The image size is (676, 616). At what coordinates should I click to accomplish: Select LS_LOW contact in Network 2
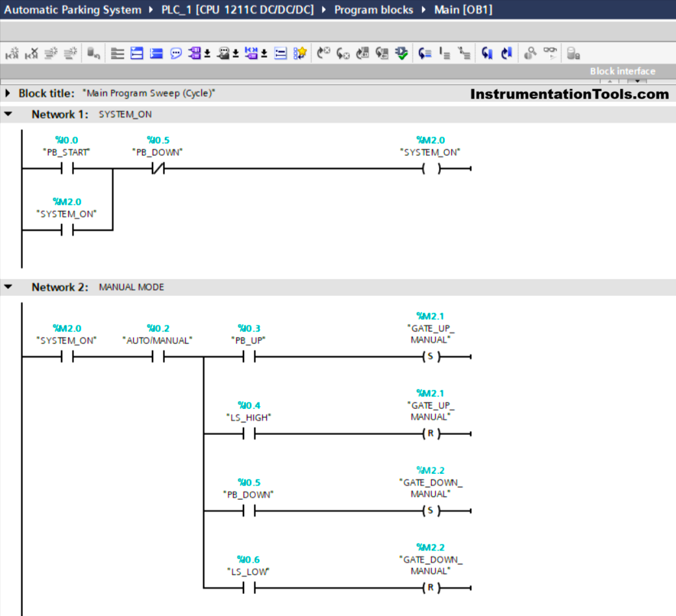(249, 587)
